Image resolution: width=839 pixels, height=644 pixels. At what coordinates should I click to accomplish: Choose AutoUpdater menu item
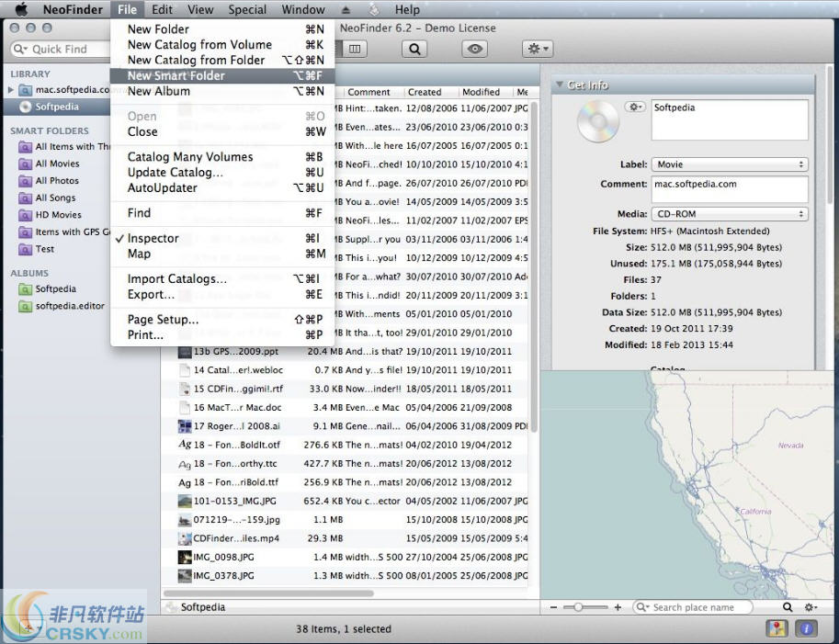(x=222, y=187)
